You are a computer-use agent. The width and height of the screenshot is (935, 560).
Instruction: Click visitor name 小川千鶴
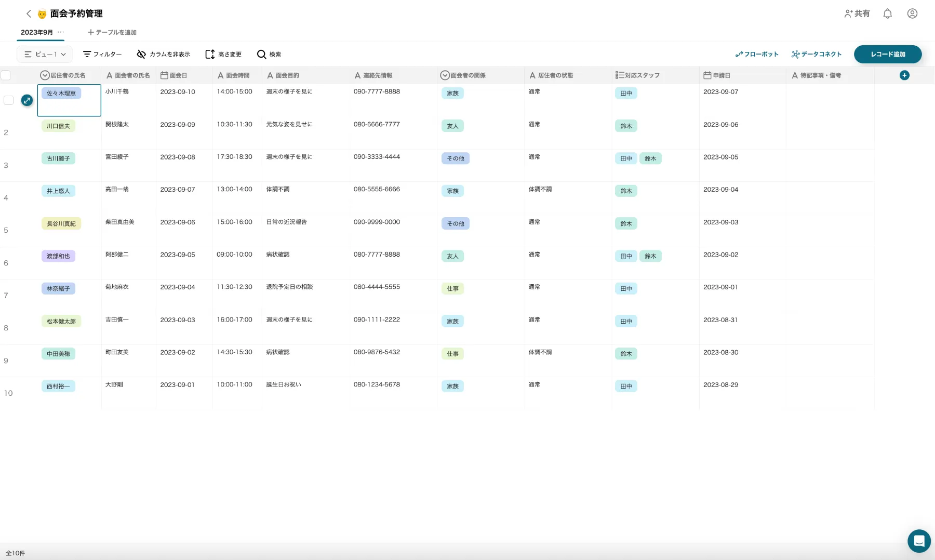pos(117,91)
